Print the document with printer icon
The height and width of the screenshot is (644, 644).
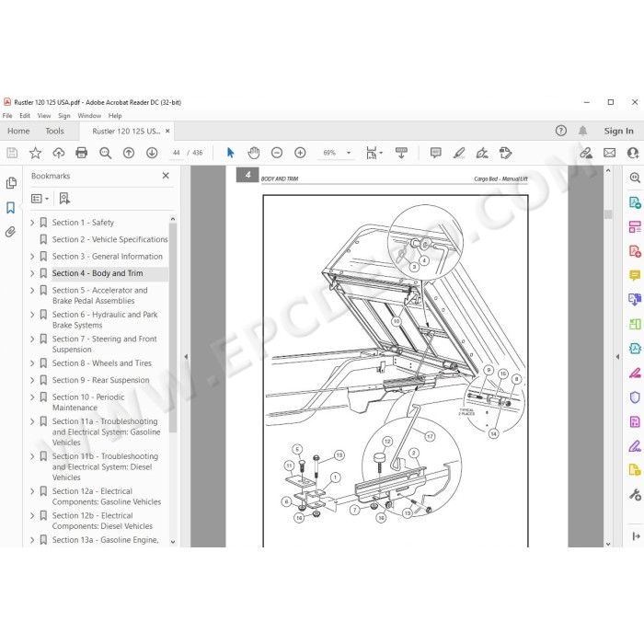(82, 154)
